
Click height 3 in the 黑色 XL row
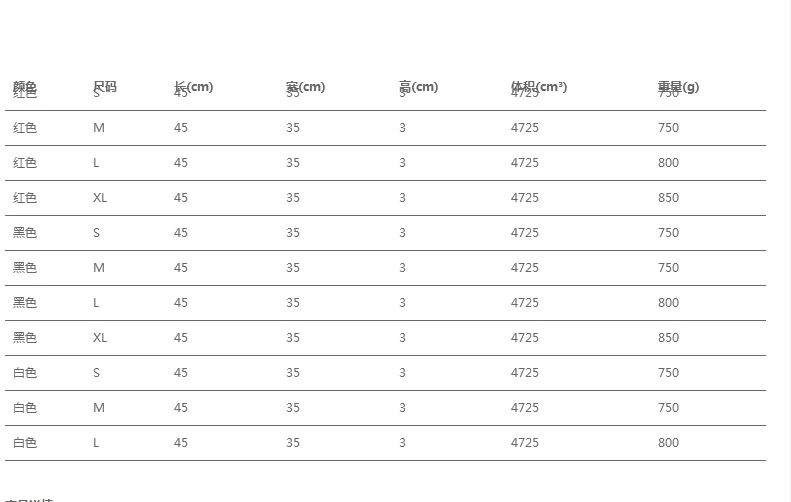(x=403, y=338)
